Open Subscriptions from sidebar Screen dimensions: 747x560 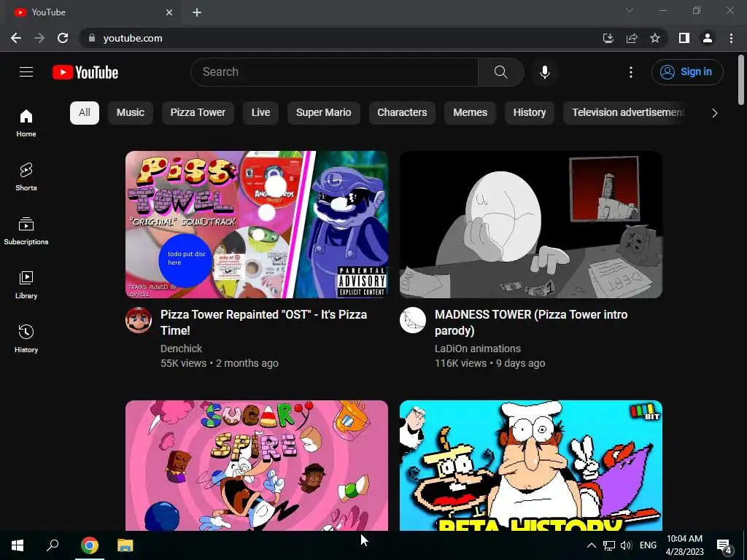26,230
